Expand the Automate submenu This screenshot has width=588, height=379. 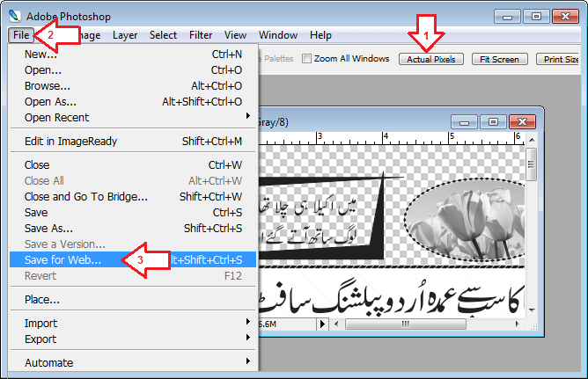click(x=133, y=362)
